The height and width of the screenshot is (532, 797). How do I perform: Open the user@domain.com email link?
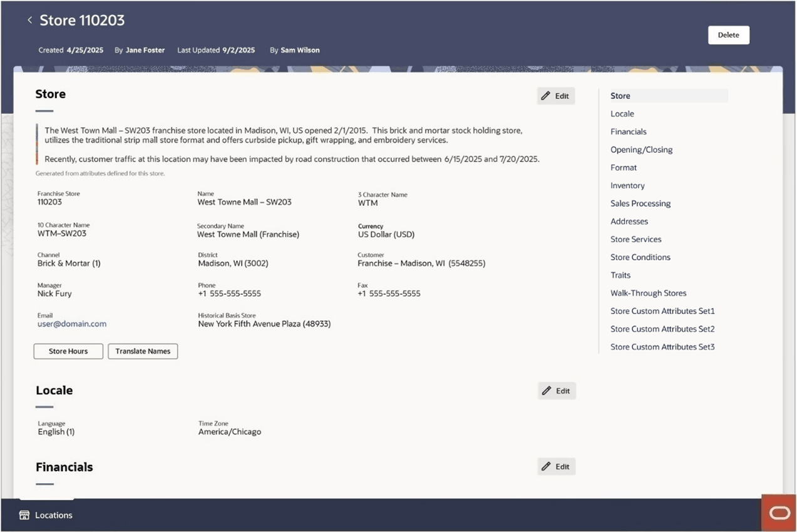point(71,324)
